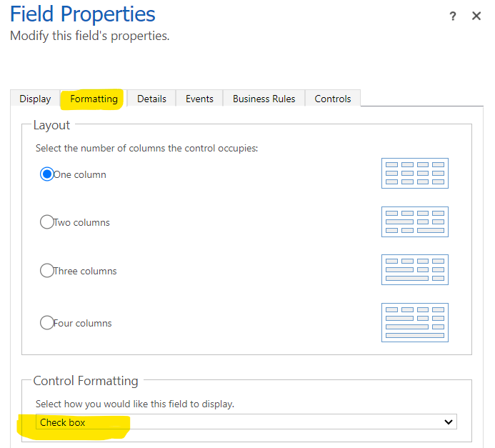Click the one column layout preview icon

(x=415, y=174)
